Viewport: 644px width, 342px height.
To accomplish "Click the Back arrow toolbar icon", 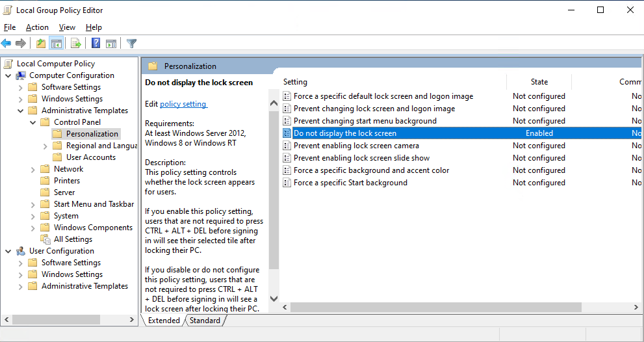I will point(6,43).
